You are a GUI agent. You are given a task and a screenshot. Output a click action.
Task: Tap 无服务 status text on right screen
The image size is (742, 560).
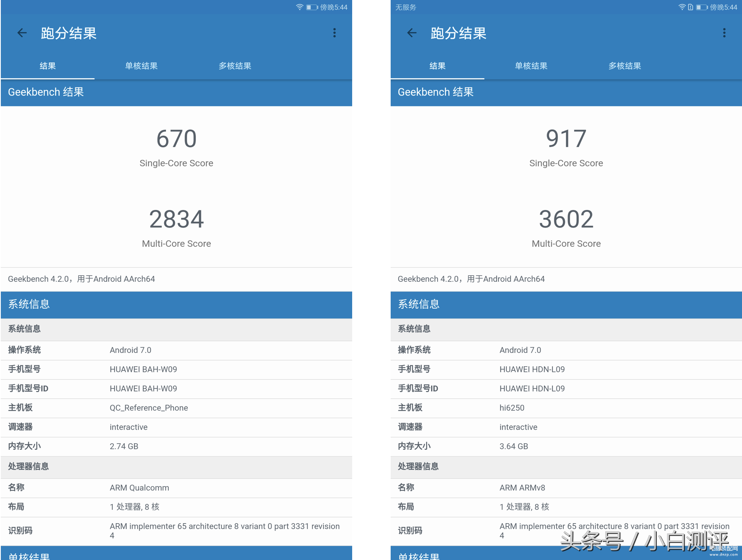[x=406, y=7]
